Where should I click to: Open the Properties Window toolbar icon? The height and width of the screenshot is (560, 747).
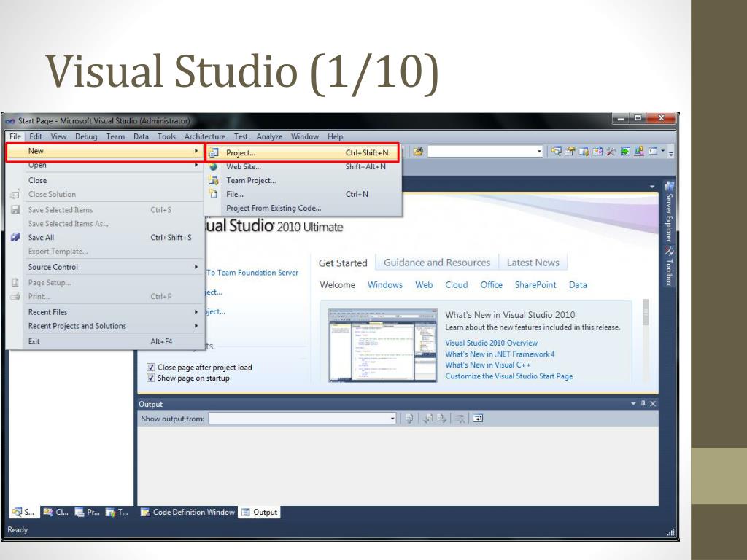570,152
